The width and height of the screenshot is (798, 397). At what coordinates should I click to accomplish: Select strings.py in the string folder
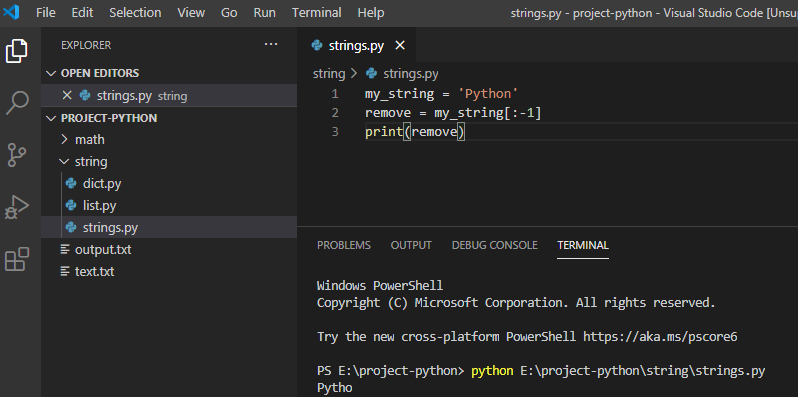[x=169, y=228]
